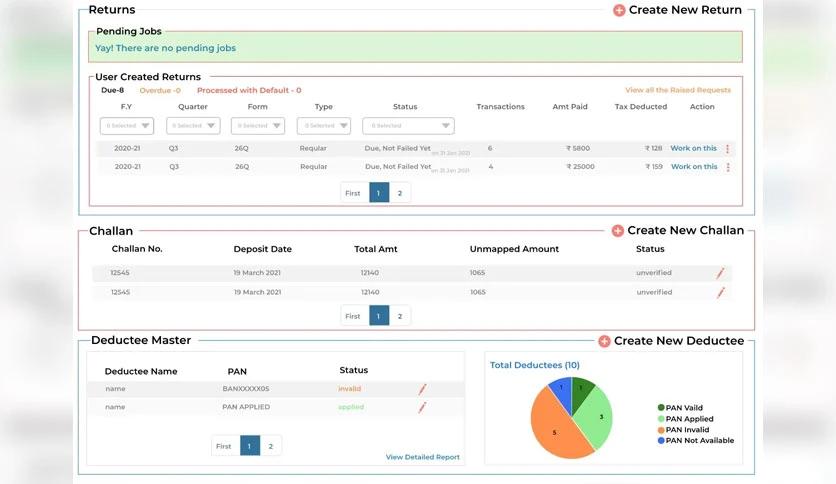Edit deductee BANXXXXX05 using the pencil icon

pyautogui.click(x=422, y=390)
